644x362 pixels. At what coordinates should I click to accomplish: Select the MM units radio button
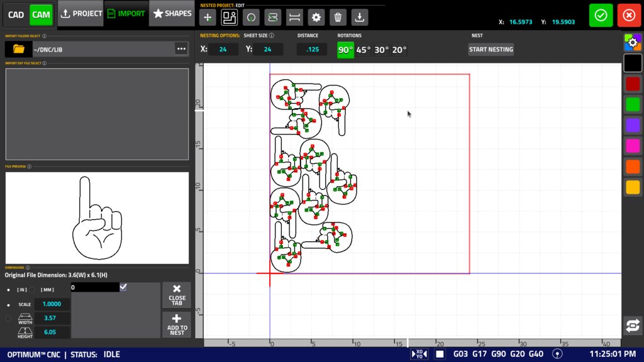click(32, 290)
